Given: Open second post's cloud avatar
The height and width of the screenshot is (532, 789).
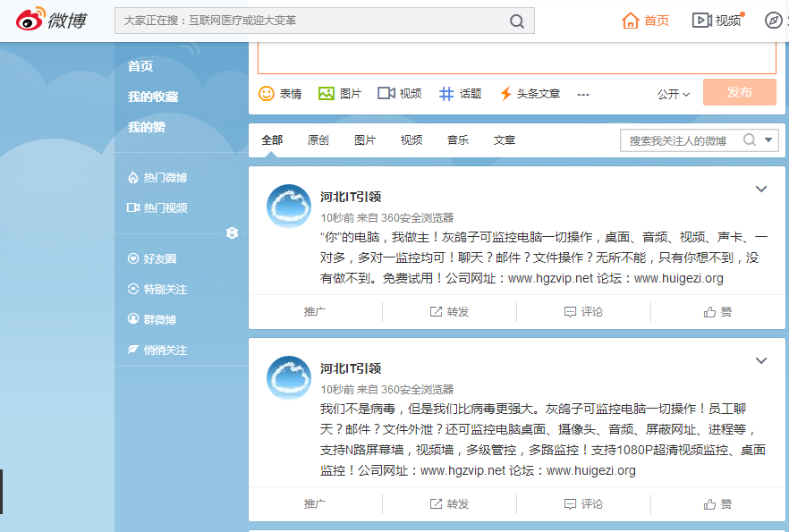Looking at the screenshot, I should pos(289,377).
